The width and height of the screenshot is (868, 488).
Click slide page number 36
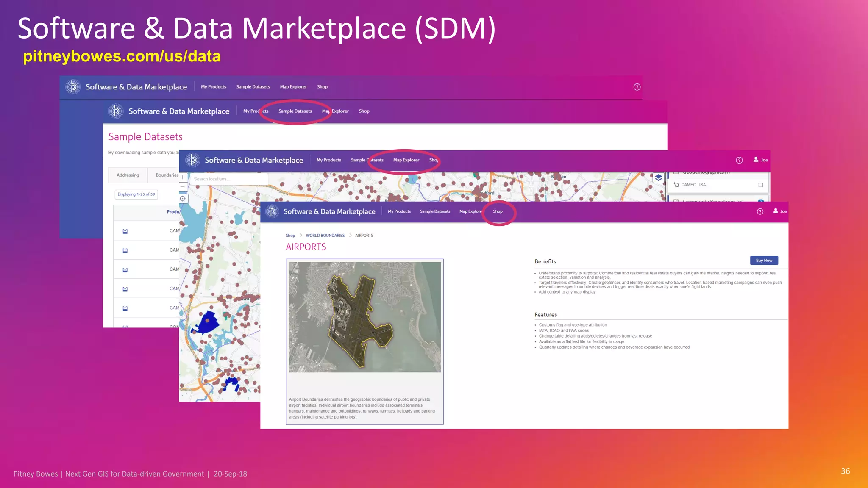coord(845,471)
